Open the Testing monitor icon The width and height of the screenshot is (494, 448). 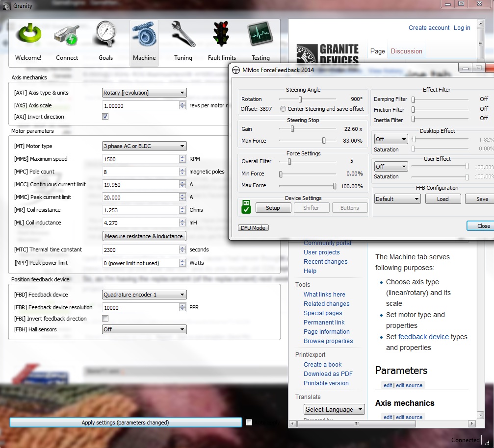260,34
